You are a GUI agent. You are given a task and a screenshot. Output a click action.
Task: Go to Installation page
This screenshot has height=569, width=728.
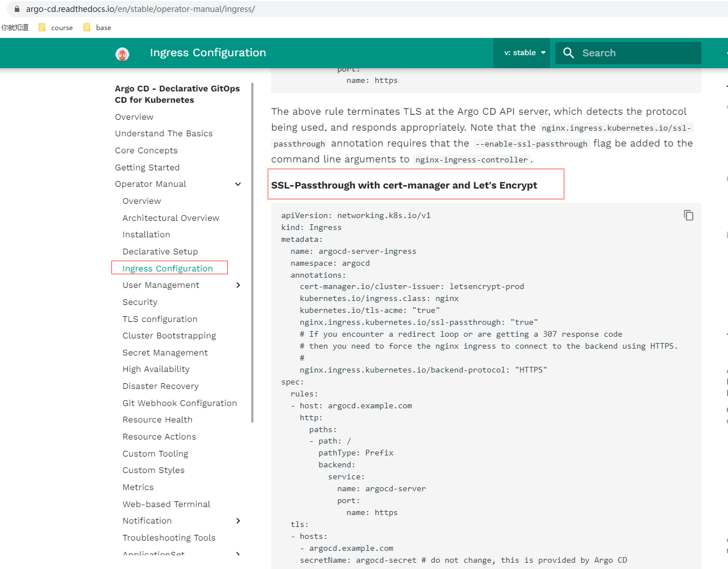(x=146, y=235)
